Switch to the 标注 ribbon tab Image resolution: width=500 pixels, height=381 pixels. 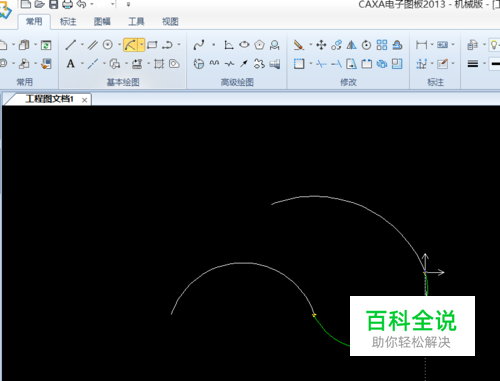68,22
